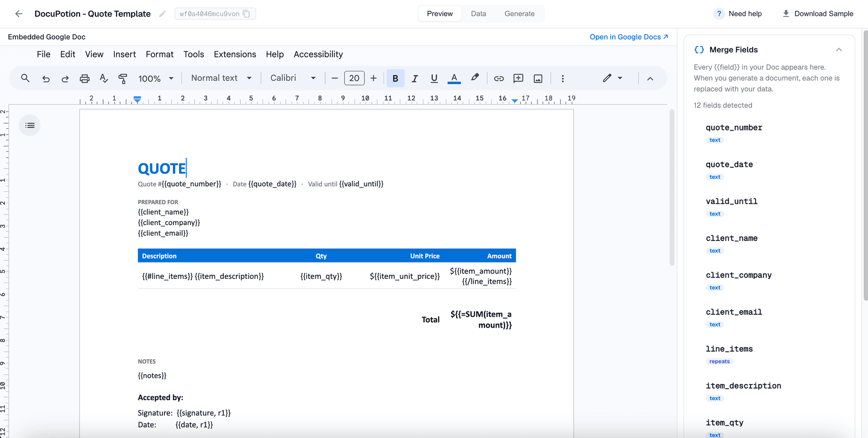Switch to the Generate tab
The height and width of the screenshot is (438, 868).
[x=519, y=14]
